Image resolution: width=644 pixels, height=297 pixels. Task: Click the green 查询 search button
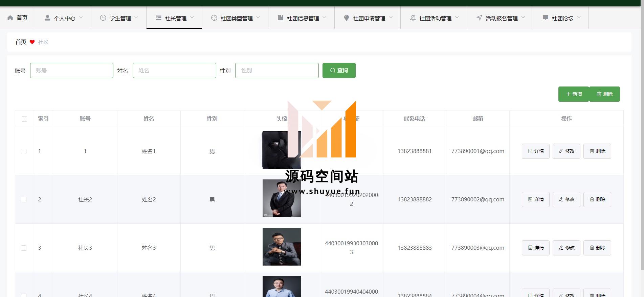(x=339, y=70)
